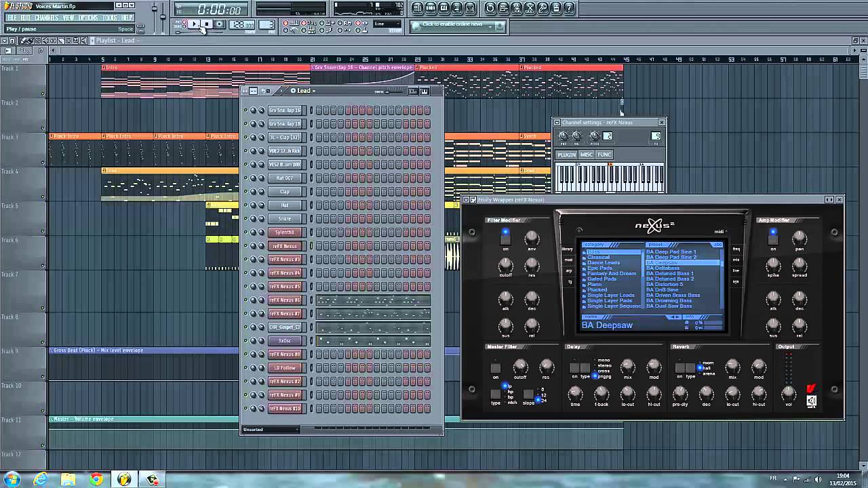The height and width of the screenshot is (488, 868).
Task: Open the Piano roll toolbar icon
Action: (x=443, y=8)
